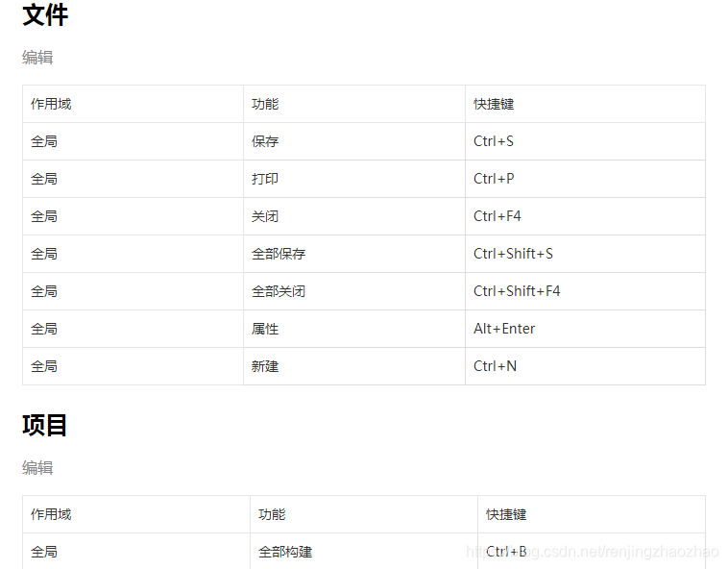Screen dimensions: 728x569
Task: Click the 保存 function cell
Action: [x=354, y=141]
